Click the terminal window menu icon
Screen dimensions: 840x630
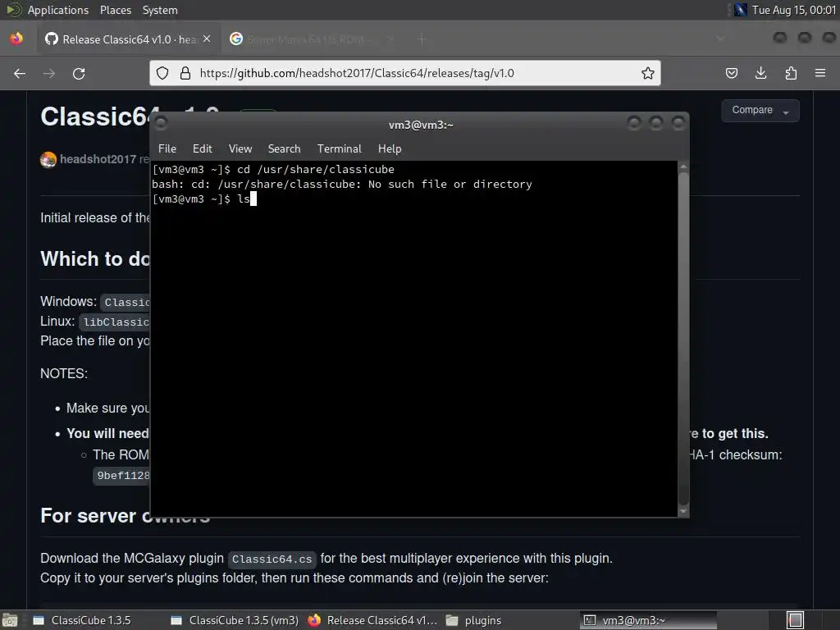click(161, 124)
